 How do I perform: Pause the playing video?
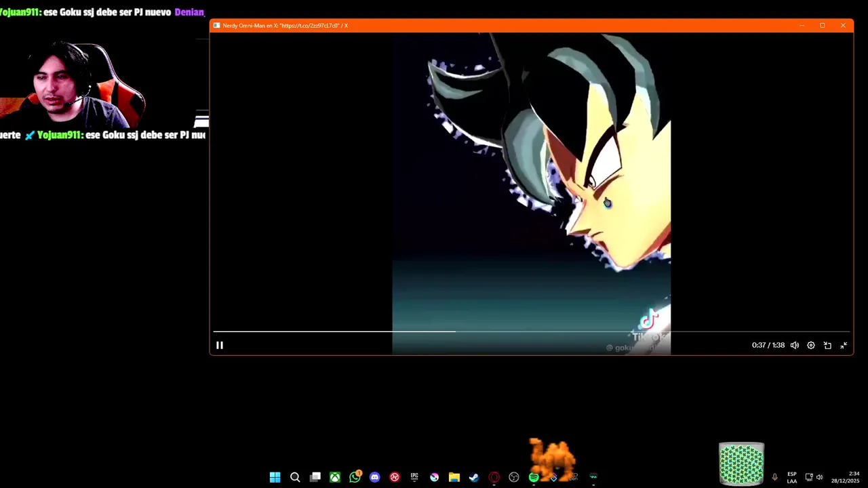(x=220, y=345)
